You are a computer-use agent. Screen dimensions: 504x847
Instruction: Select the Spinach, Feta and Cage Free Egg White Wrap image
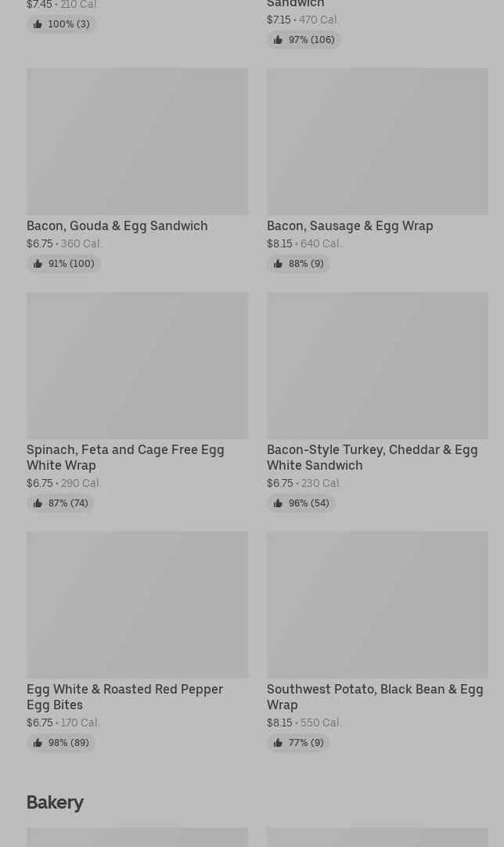(137, 366)
